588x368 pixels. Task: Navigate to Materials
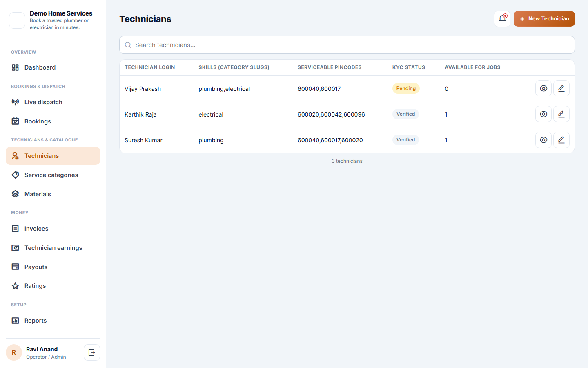pos(53,194)
